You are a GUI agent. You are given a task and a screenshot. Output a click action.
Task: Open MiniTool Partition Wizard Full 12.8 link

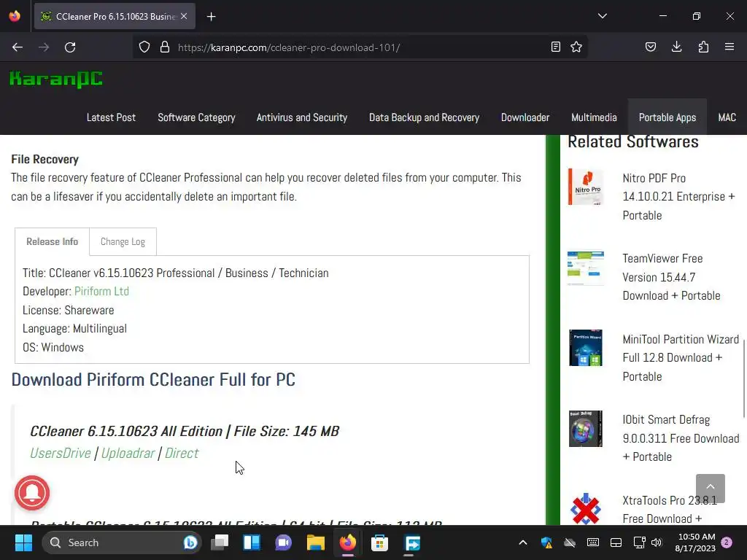click(x=681, y=357)
